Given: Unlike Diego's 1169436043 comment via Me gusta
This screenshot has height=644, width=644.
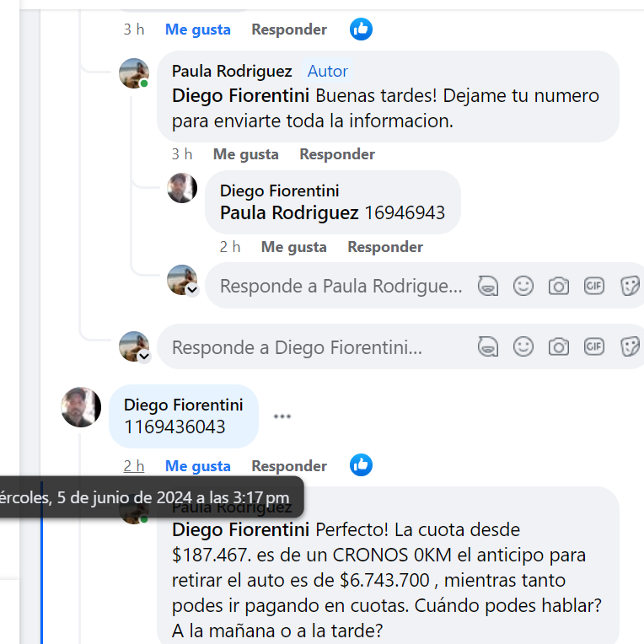Looking at the screenshot, I should [x=197, y=466].
